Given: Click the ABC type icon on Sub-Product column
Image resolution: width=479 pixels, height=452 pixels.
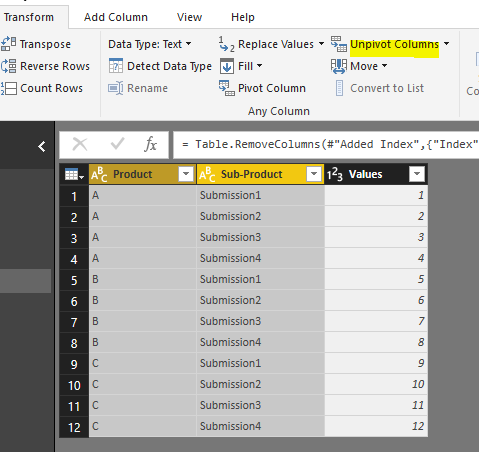Looking at the screenshot, I should click(x=207, y=174).
